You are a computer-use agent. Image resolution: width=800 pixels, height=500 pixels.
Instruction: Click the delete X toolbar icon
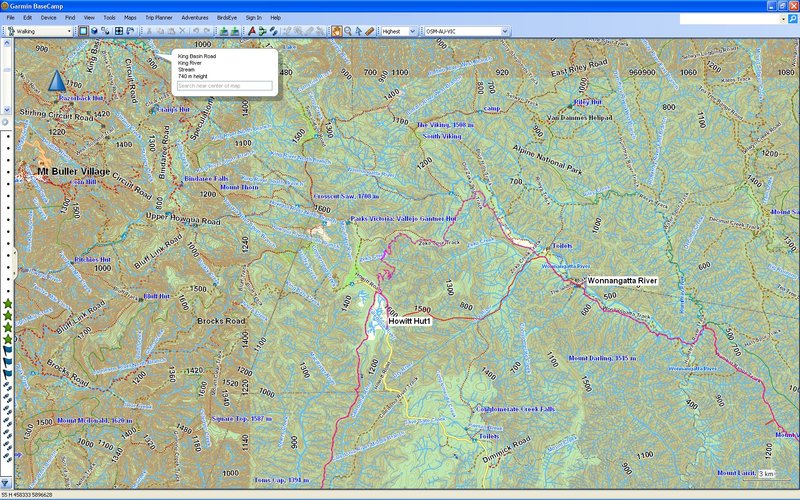tap(182, 31)
